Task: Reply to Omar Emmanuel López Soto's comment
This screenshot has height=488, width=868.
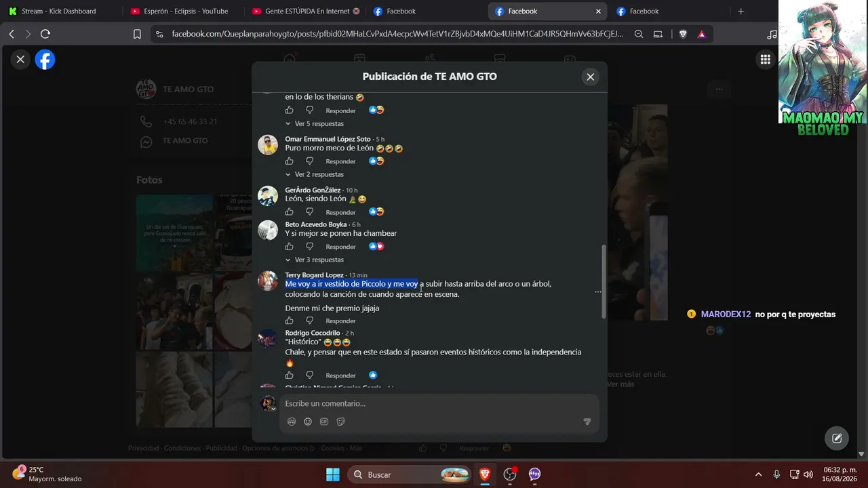Action: pos(340,161)
